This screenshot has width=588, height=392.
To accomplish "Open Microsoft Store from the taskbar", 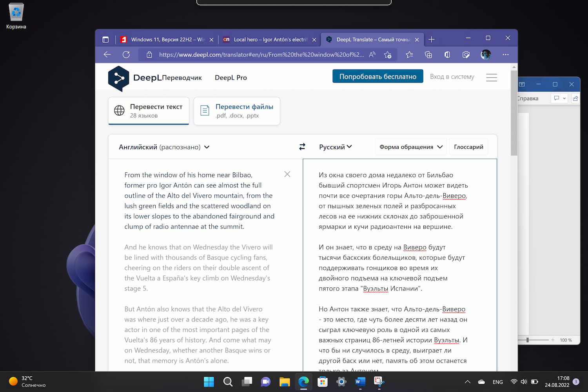I will click(x=323, y=381).
